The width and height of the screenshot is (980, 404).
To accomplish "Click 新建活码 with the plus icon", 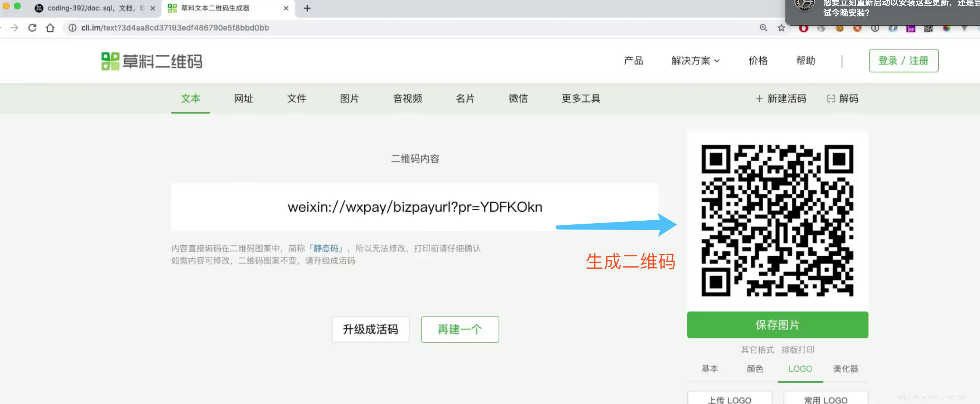I will (x=780, y=98).
